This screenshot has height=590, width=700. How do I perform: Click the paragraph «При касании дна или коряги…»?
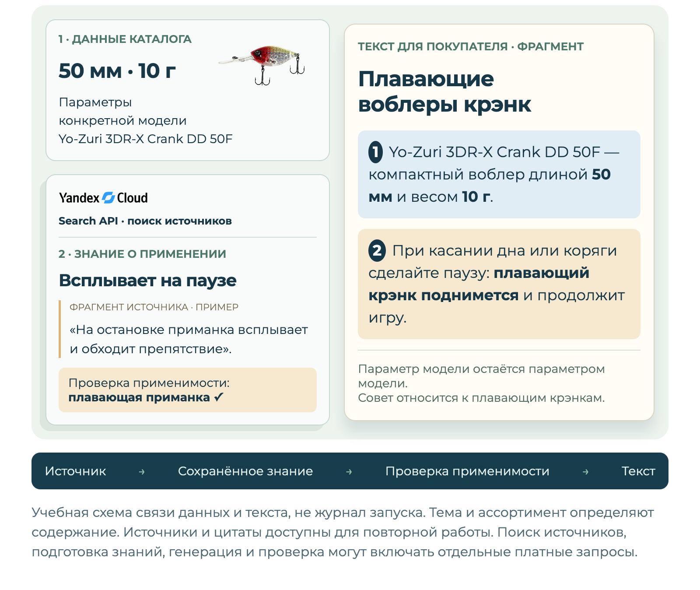pos(499,284)
